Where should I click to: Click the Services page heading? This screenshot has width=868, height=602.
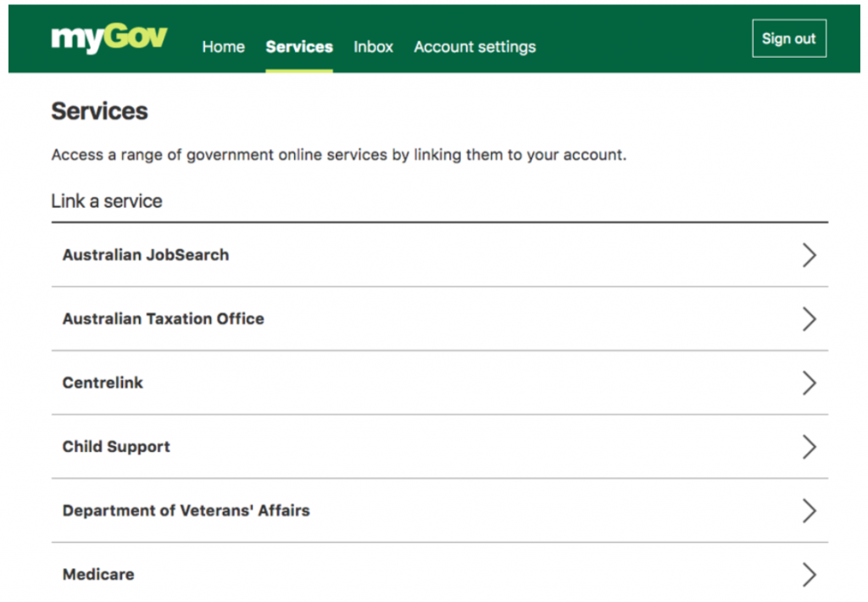coord(100,111)
